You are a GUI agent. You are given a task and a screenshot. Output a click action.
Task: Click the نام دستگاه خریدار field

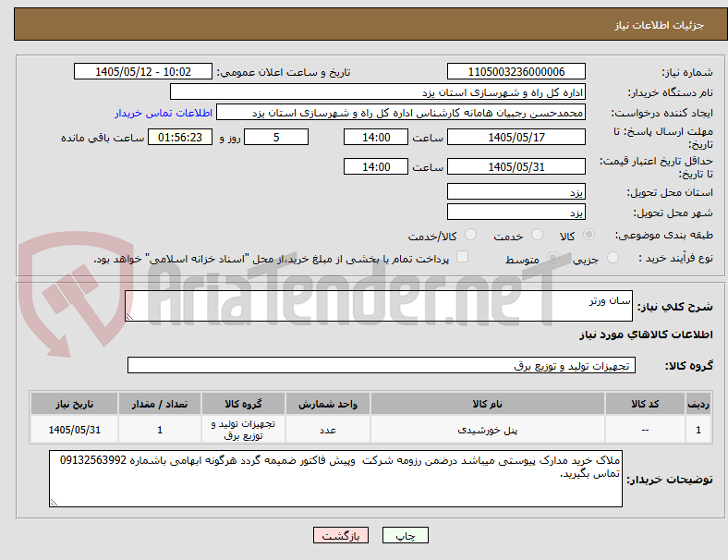378,91
